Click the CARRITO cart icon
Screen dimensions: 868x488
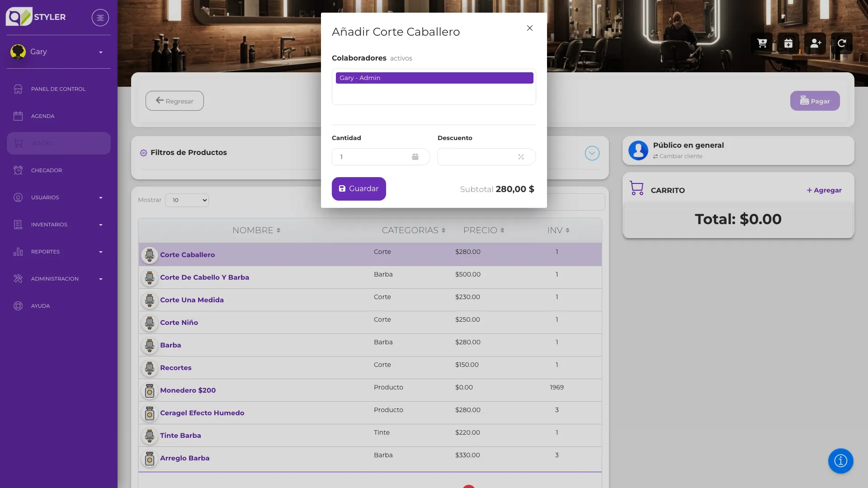click(637, 188)
